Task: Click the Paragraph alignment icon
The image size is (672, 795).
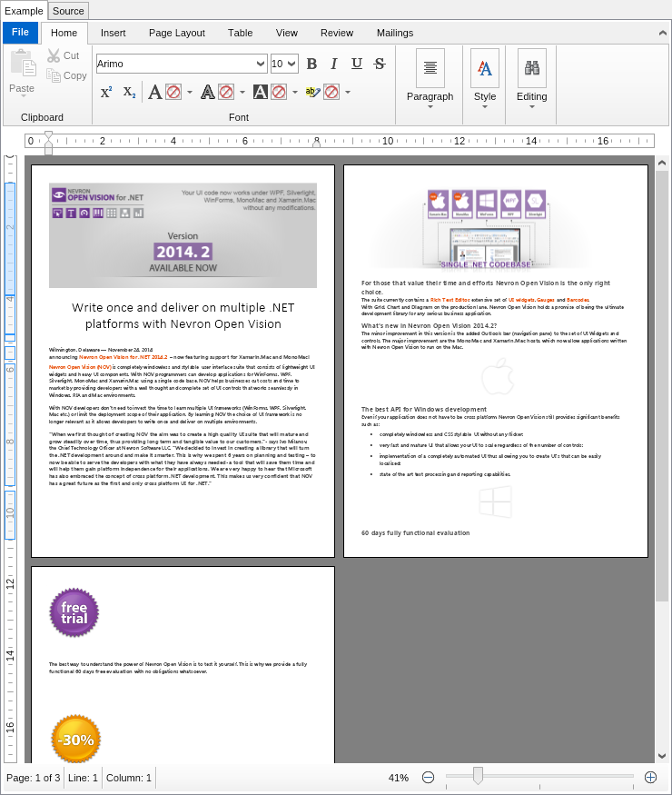Action: click(x=430, y=68)
